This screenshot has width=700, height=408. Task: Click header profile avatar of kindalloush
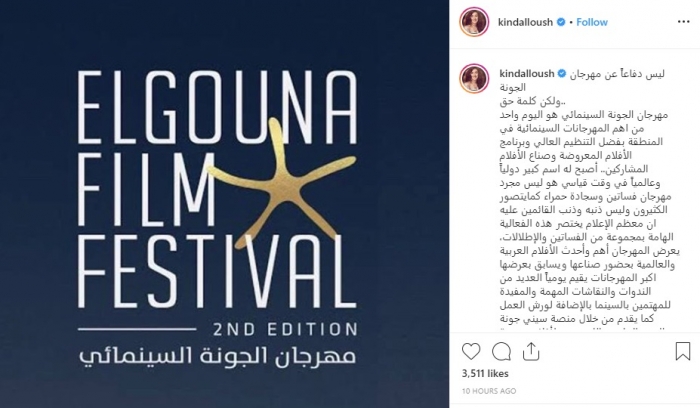[475, 21]
